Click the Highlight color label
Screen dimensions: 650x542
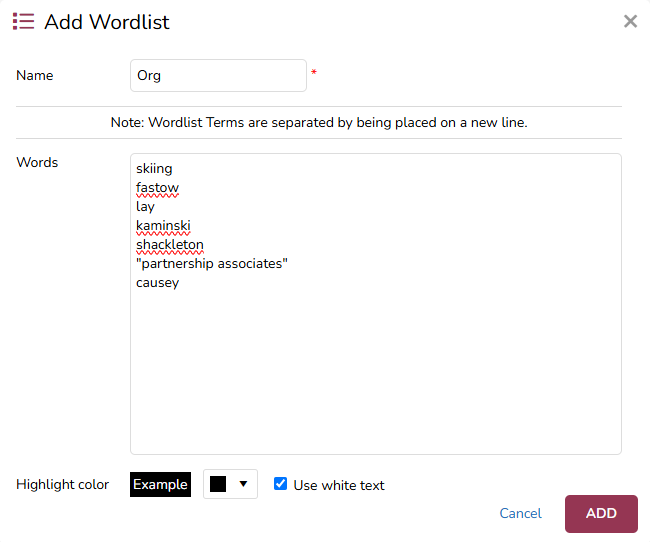tap(63, 484)
